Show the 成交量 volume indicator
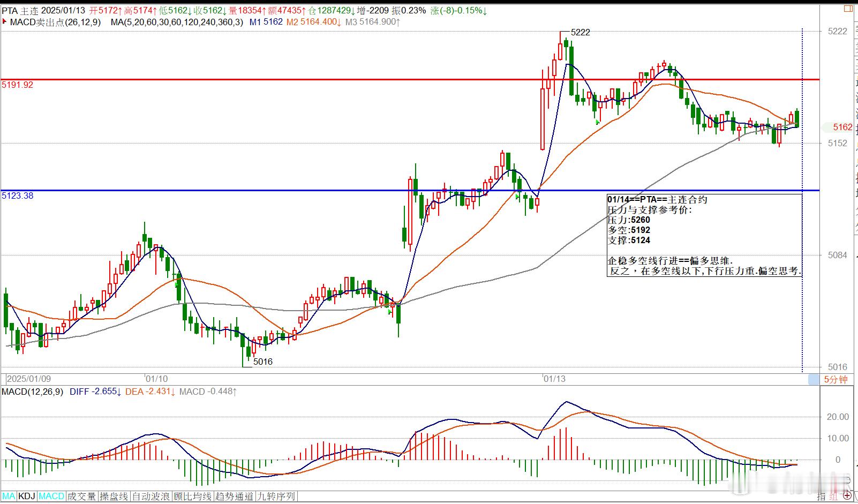The height and width of the screenshot is (504, 858). (x=82, y=497)
